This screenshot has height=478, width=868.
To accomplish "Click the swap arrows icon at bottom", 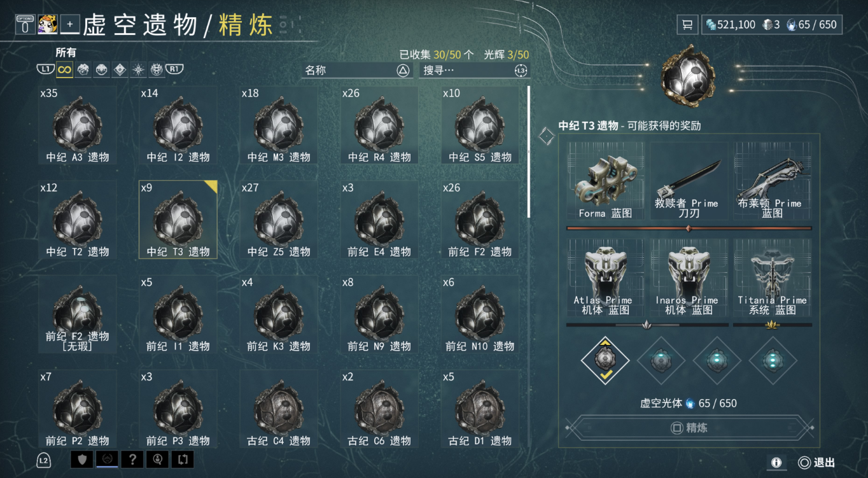I will click(x=183, y=459).
